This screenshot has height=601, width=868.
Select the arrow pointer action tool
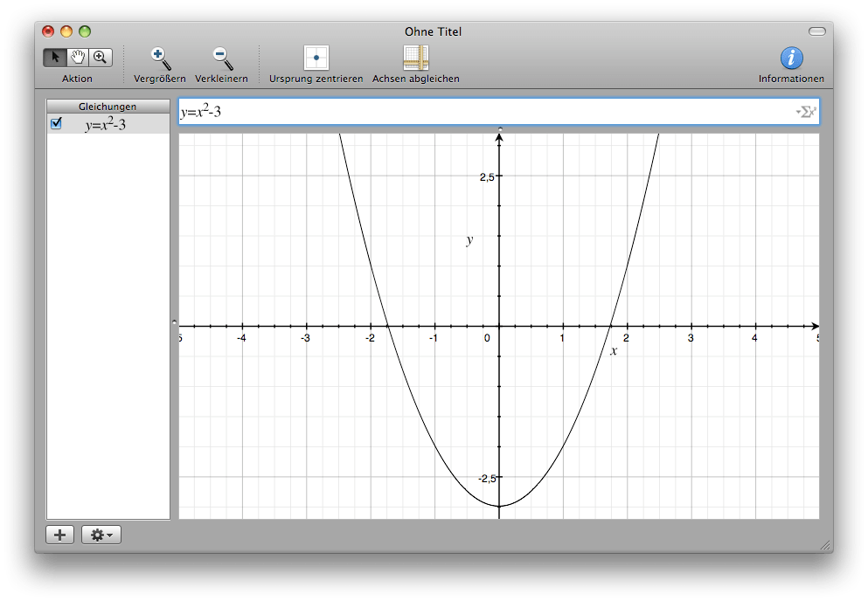55,57
